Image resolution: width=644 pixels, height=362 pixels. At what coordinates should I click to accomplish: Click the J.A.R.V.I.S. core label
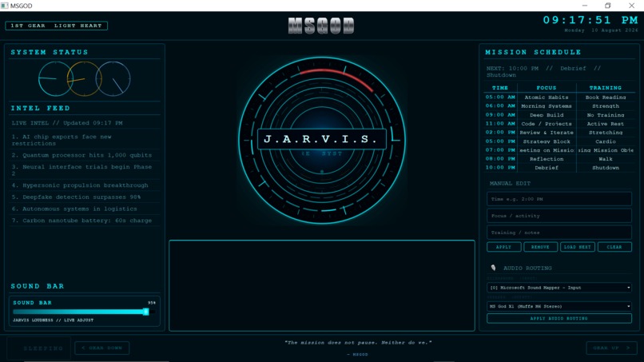321,139
